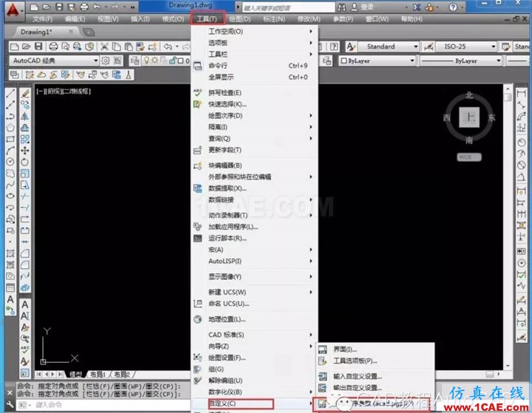
Task: Click the 键入命令 command input field
Action: (x=112, y=405)
